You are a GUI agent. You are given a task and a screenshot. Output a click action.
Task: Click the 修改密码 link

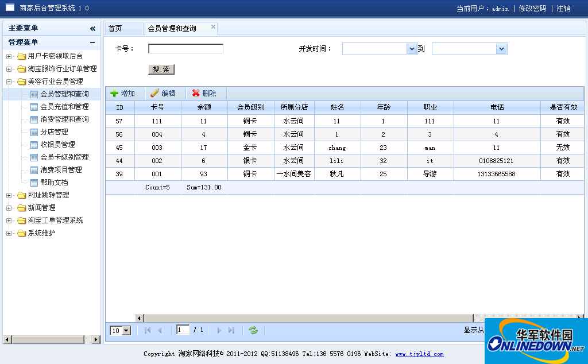pyautogui.click(x=532, y=9)
